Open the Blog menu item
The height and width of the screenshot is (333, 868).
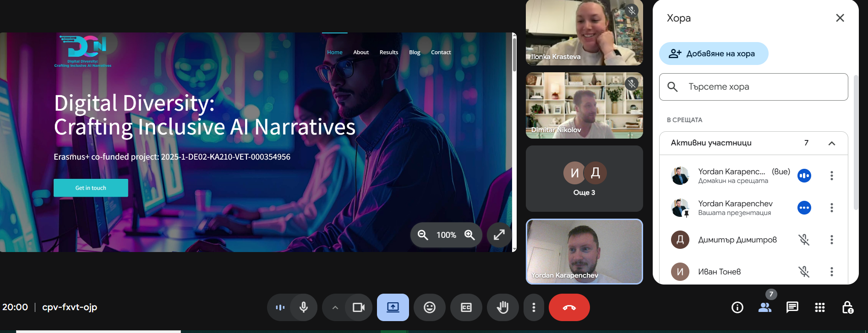[x=415, y=52]
